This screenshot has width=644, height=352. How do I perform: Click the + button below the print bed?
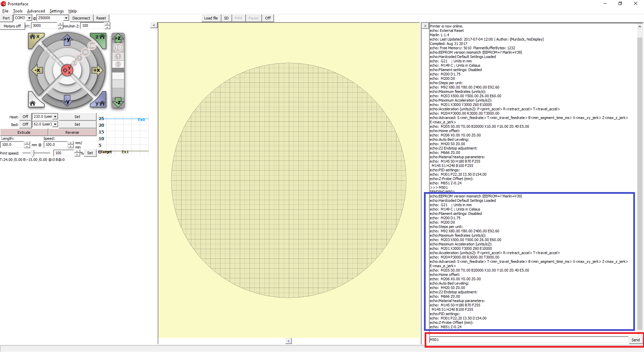click(x=288, y=341)
